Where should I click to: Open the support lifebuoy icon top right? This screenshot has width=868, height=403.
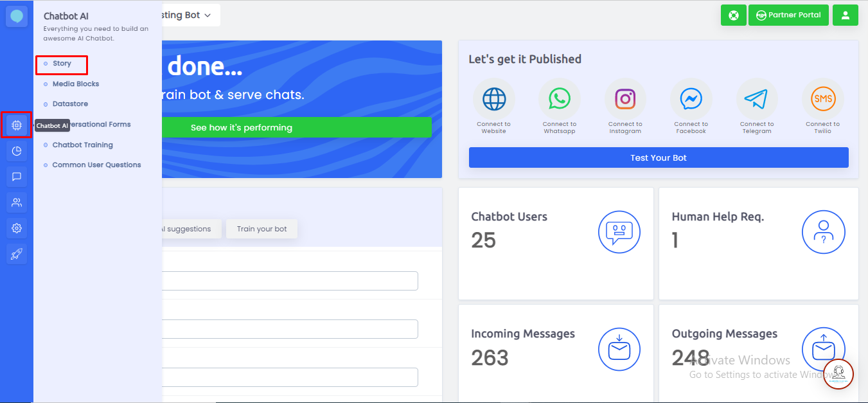pos(733,15)
